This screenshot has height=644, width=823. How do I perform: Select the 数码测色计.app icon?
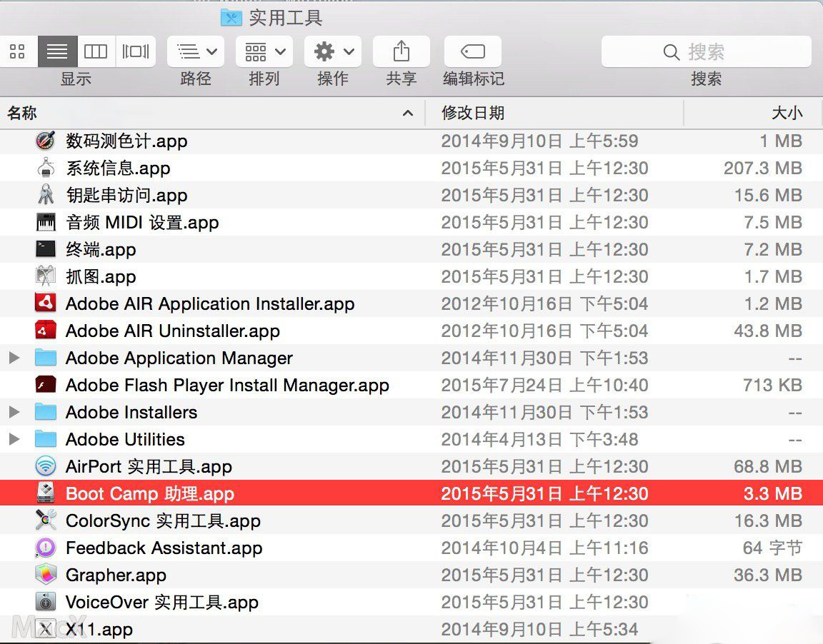[46, 141]
